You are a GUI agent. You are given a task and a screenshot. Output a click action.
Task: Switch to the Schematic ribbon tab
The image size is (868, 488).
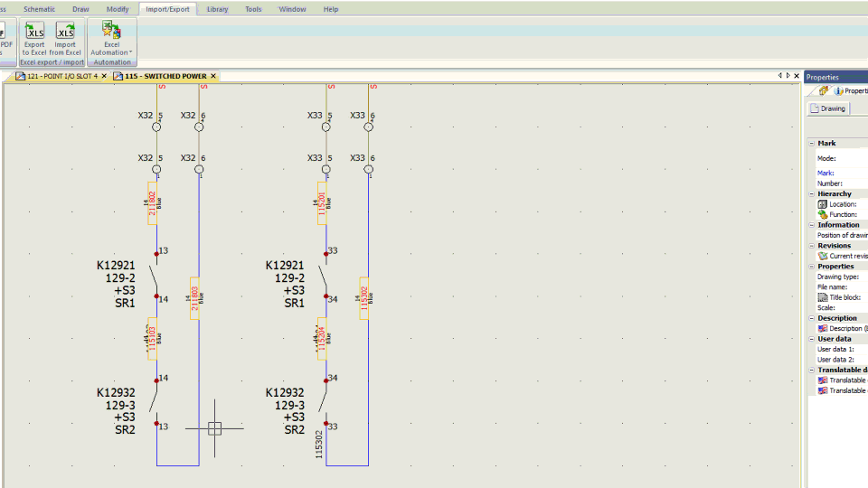[39, 9]
